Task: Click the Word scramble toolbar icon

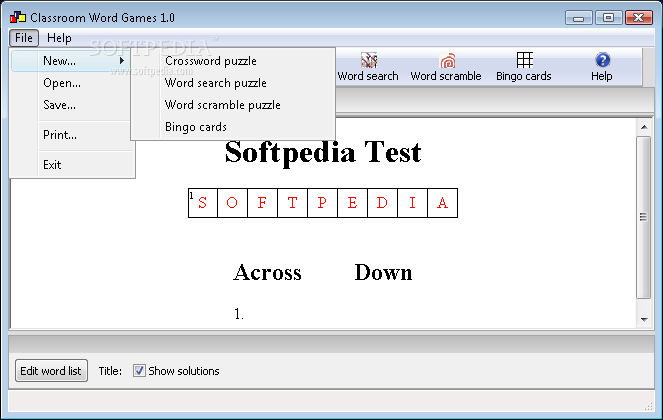Action: [447, 60]
